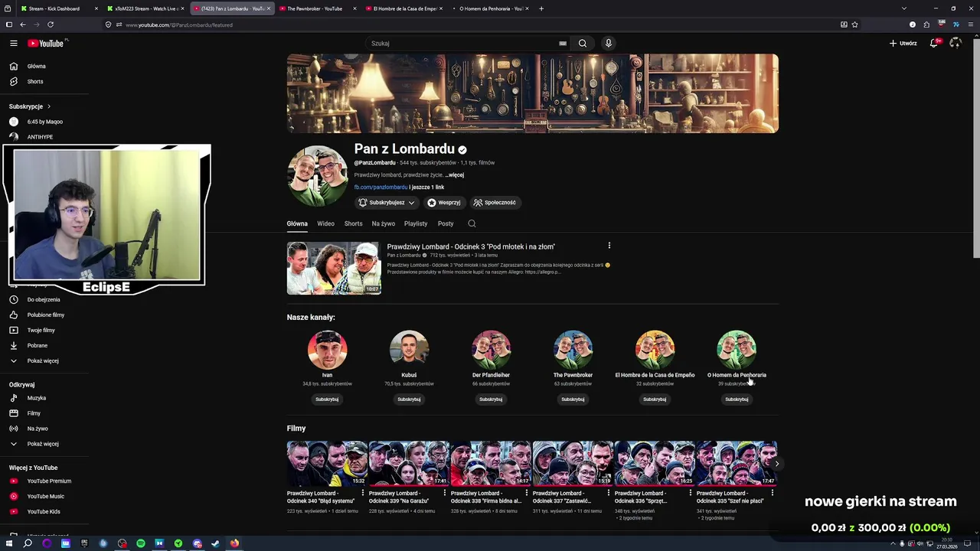Image resolution: width=980 pixels, height=551 pixels.
Task: Click the Społeczność button
Action: (x=495, y=203)
